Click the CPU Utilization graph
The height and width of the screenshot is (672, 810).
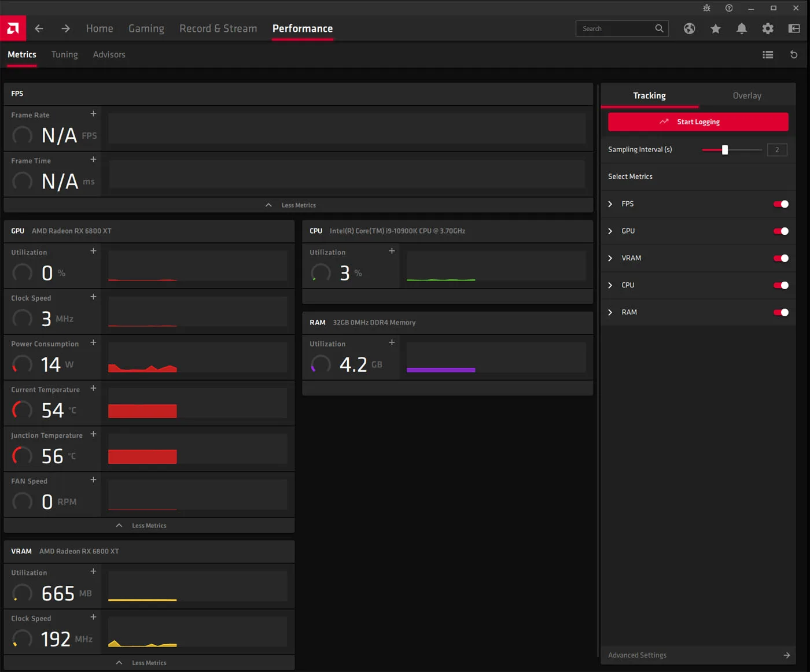click(x=496, y=266)
